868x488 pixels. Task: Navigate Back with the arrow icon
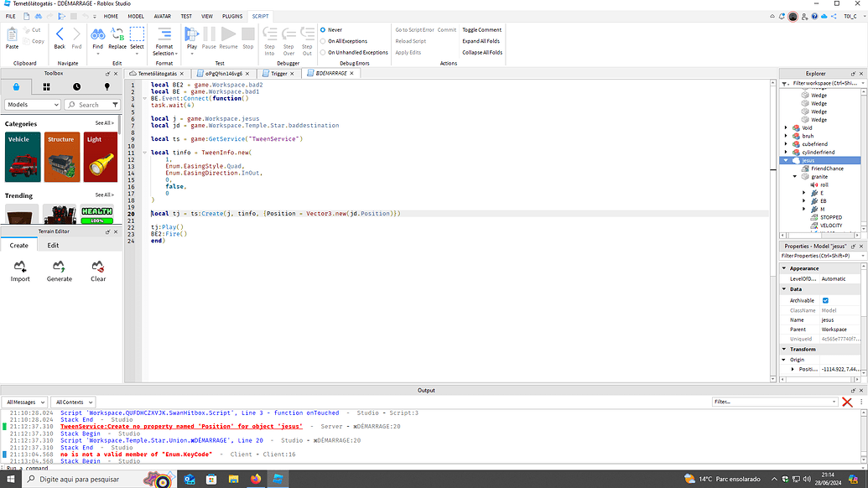tap(60, 34)
